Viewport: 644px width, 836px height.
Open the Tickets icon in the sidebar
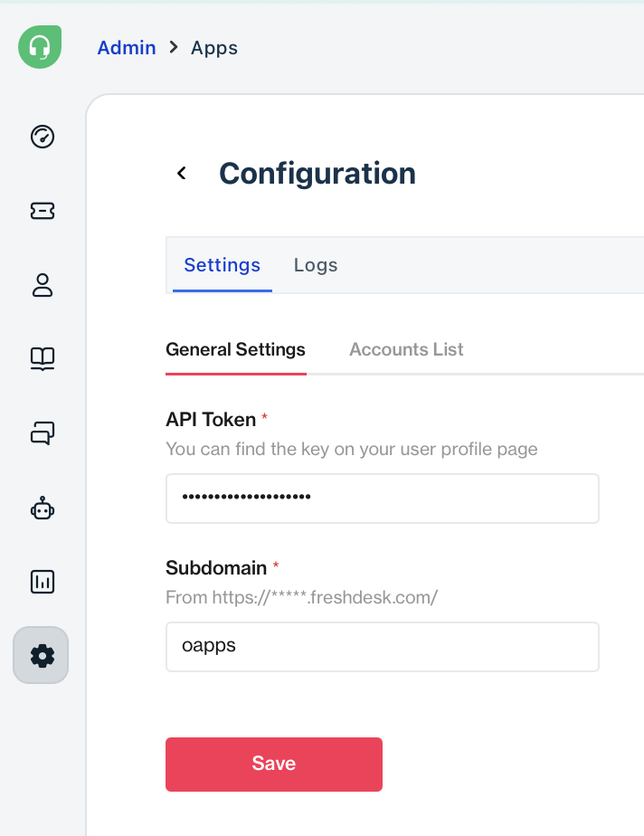(x=43, y=211)
